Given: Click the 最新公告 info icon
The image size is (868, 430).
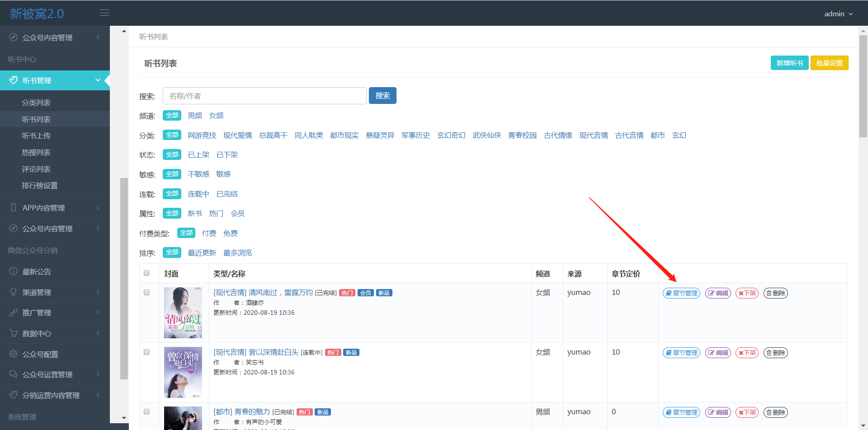Looking at the screenshot, I should [14, 271].
